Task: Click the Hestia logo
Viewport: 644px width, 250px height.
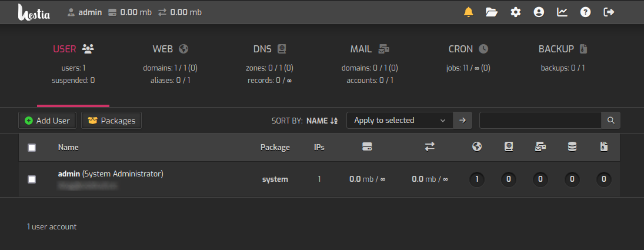Action: click(34, 12)
